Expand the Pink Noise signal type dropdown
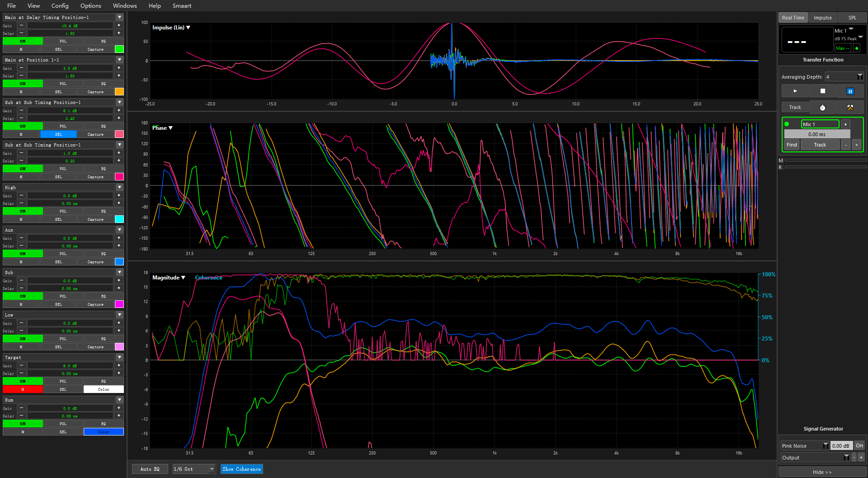 (x=825, y=445)
